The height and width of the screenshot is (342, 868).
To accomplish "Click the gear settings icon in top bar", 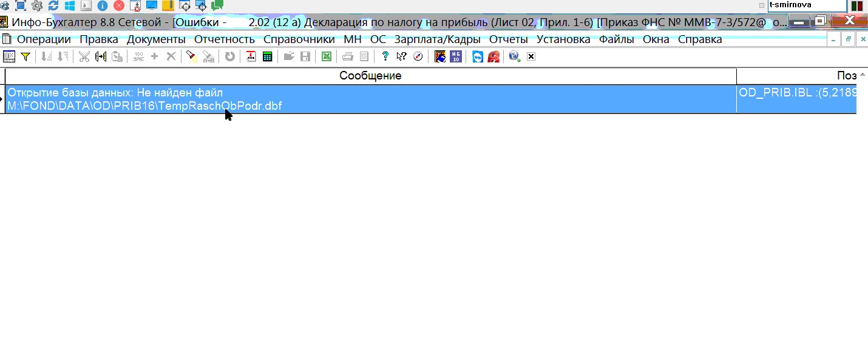I will (37, 6).
